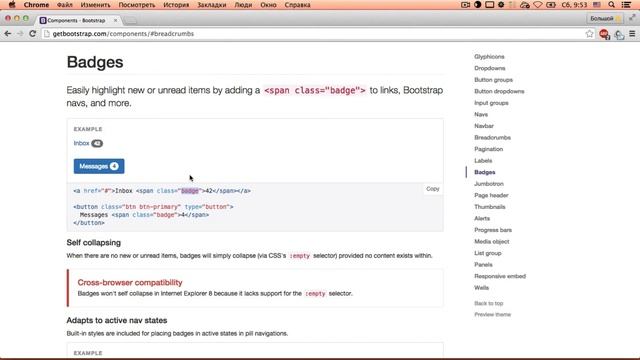The height and width of the screenshot is (360, 640).
Task: Go to Breadcrumbs in the sidebar
Action: click(492, 138)
